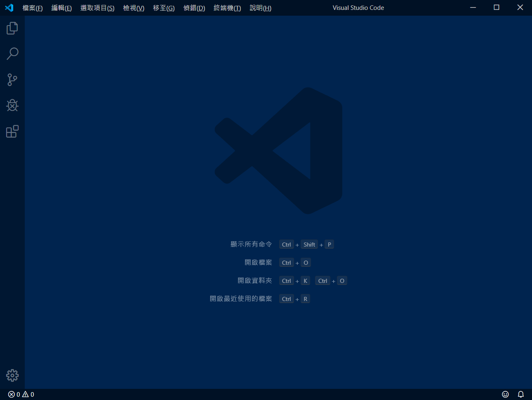Open the 檢視(V) menu
Screen dimensions: 532x400
click(134, 8)
